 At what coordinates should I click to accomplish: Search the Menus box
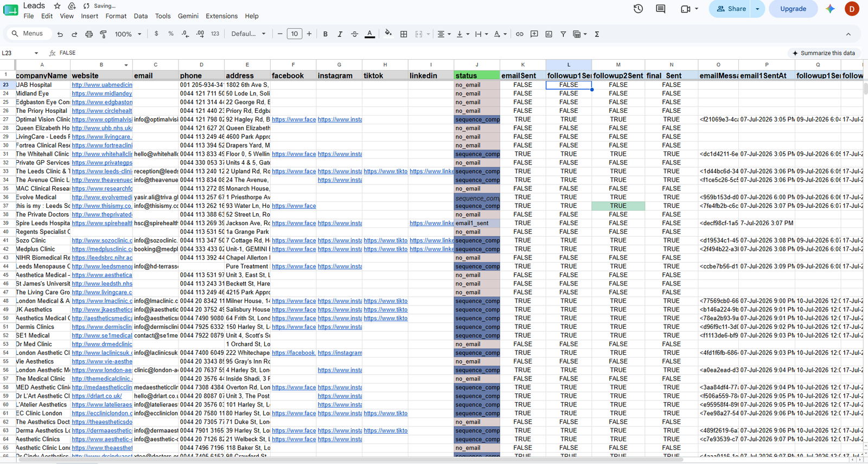[x=30, y=34]
